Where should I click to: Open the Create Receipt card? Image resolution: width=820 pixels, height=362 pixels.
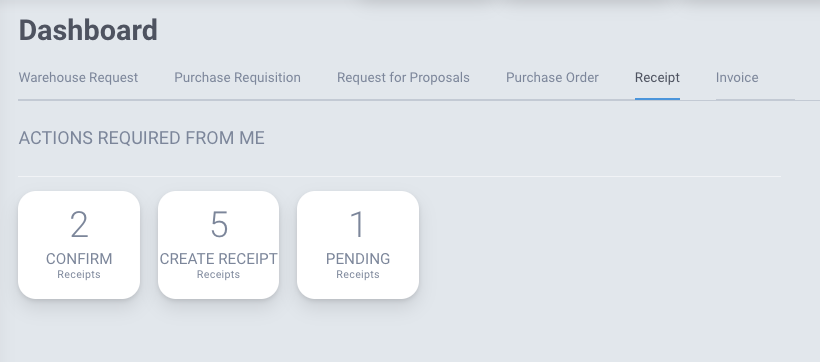(219, 245)
